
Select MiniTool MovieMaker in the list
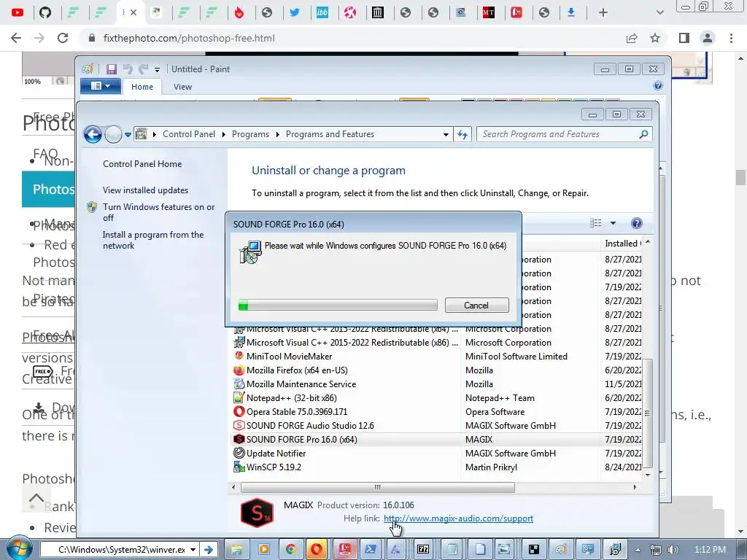(289, 356)
